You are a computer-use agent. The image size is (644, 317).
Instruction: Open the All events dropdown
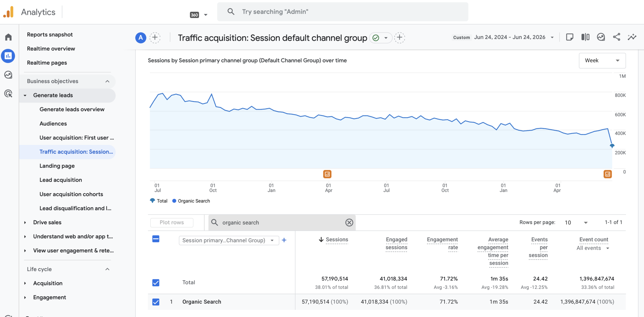593,248
